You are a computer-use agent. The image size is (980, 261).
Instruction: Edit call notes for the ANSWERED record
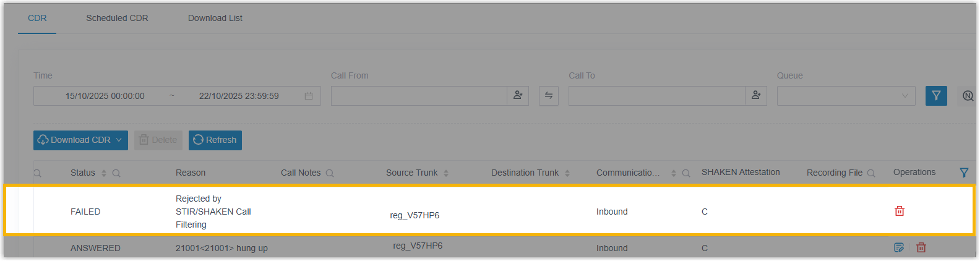click(x=899, y=248)
